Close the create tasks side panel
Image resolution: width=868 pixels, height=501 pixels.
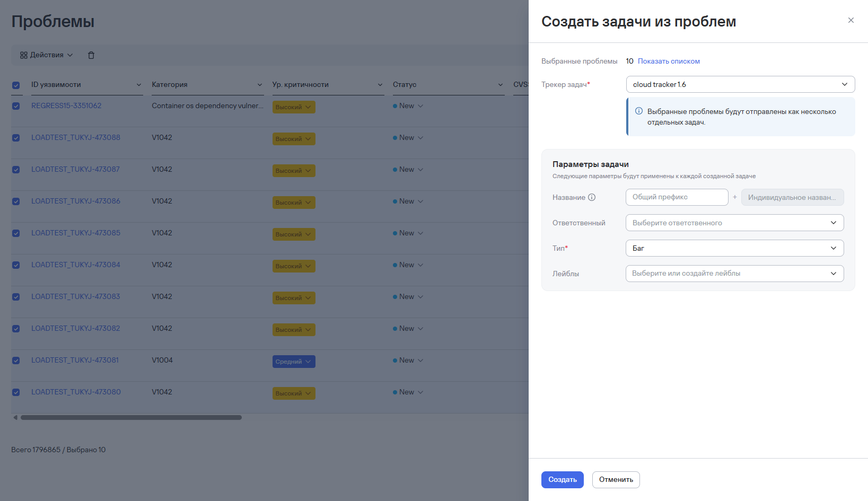click(851, 20)
